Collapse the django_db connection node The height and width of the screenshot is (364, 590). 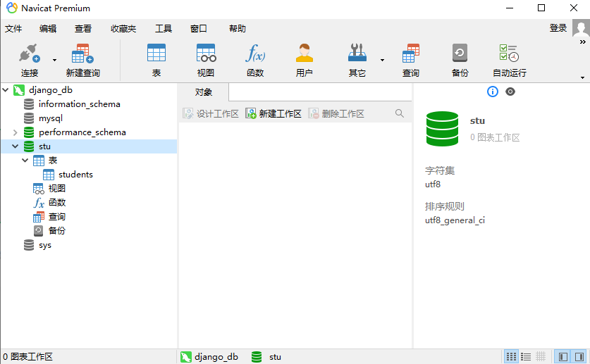(6, 90)
